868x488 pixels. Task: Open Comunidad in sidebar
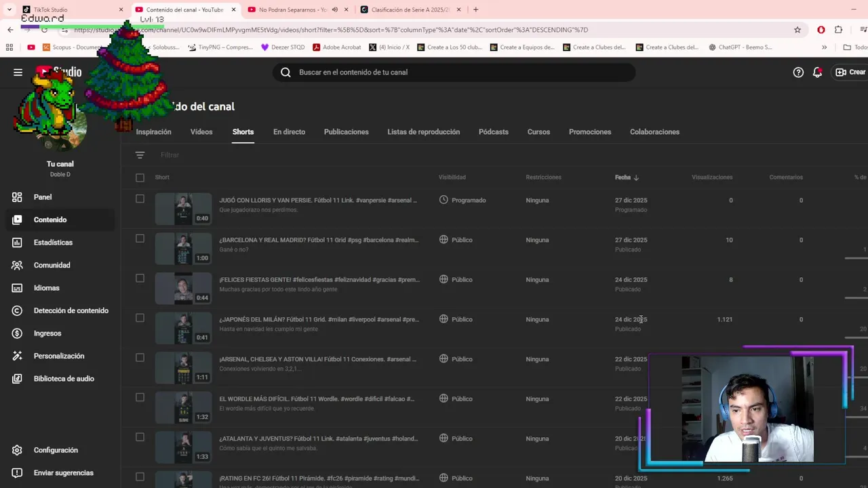coord(60,265)
